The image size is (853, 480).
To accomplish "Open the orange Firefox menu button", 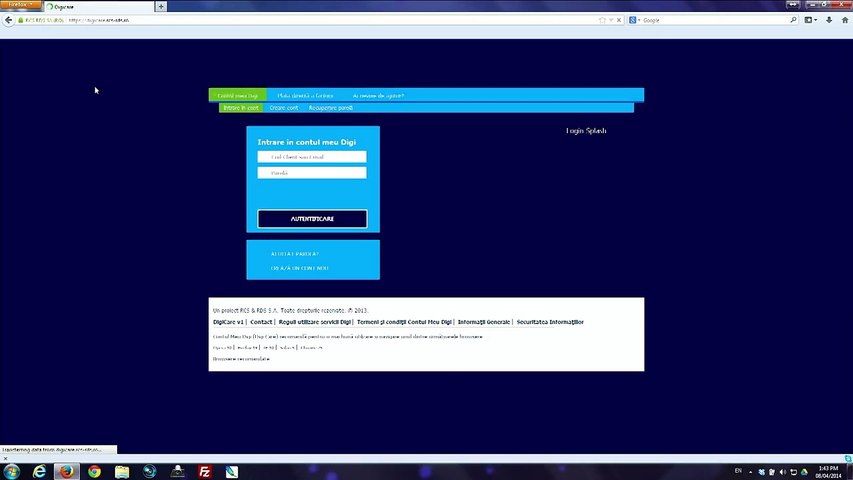I will coord(21,5).
